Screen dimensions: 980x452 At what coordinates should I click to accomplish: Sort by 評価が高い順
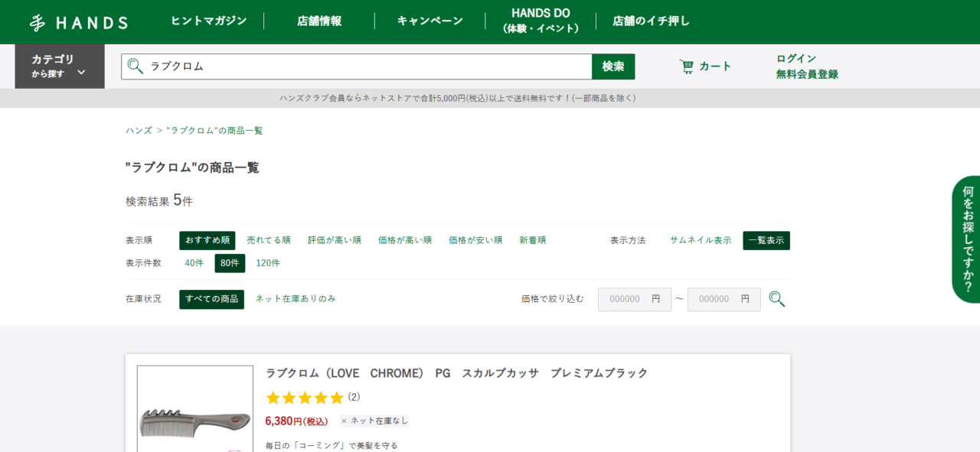pos(335,241)
